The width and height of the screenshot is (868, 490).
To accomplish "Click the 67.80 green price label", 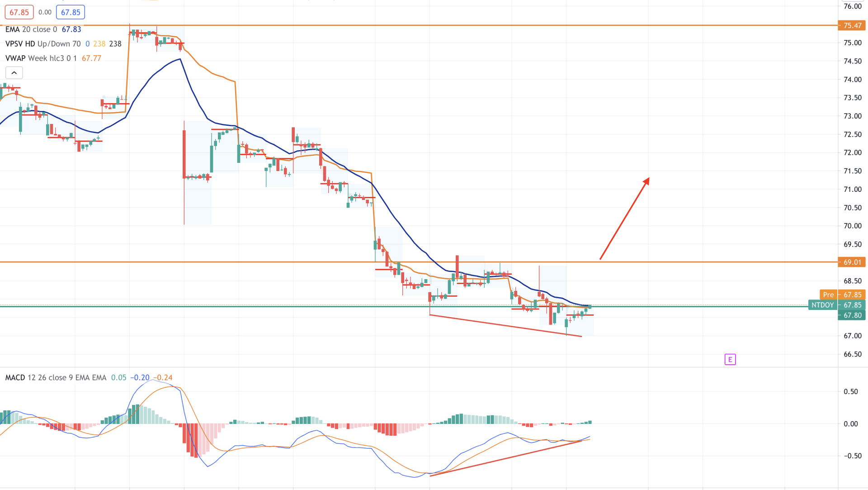I will (x=852, y=315).
